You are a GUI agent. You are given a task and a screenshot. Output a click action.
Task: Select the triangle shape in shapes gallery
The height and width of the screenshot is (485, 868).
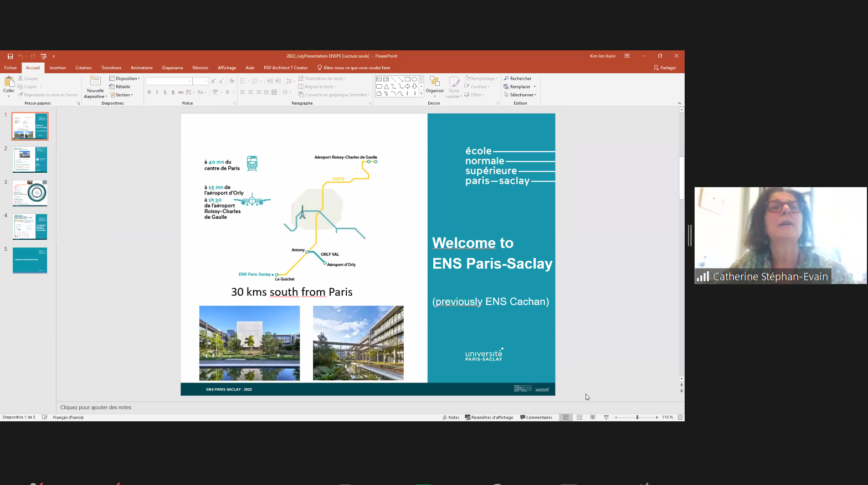[x=386, y=86]
